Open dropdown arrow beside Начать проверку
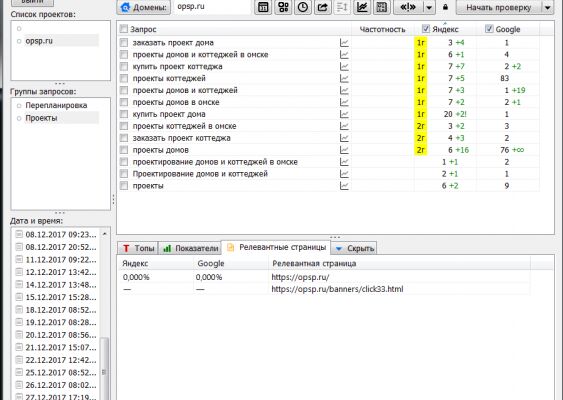This screenshot has width=563, height=400. (x=548, y=7)
